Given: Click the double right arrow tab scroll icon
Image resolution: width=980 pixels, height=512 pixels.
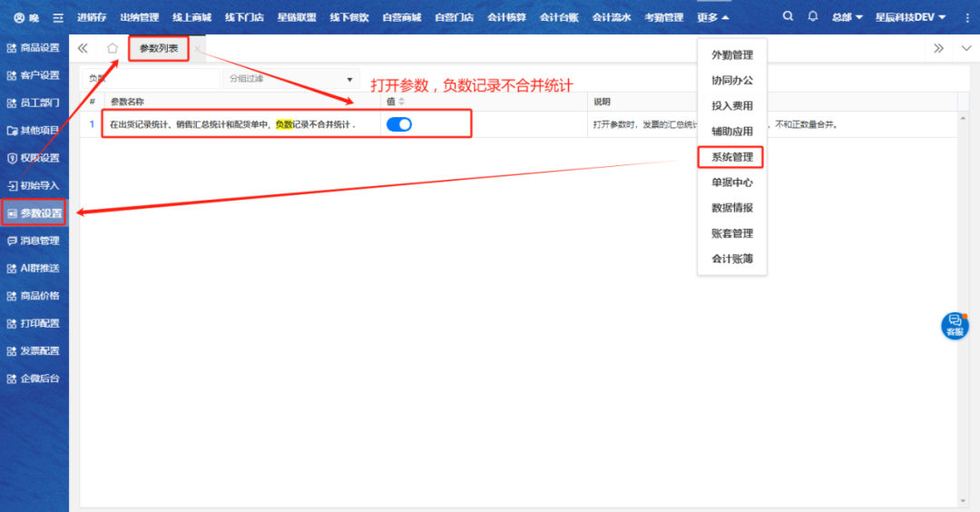Looking at the screenshot, I should tap(938, 48).
